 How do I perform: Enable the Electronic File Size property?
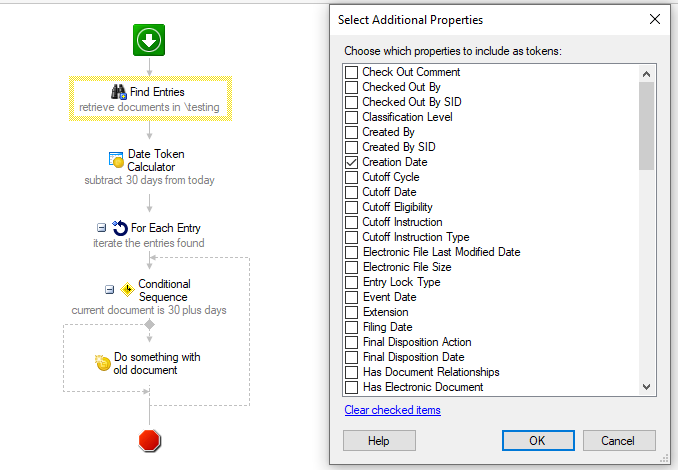coord(352,268)
